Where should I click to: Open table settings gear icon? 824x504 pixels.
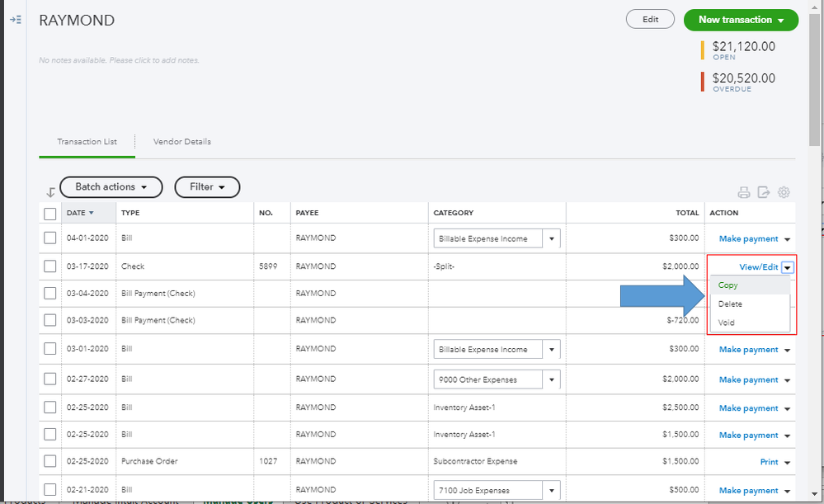(x=784, y=193)
